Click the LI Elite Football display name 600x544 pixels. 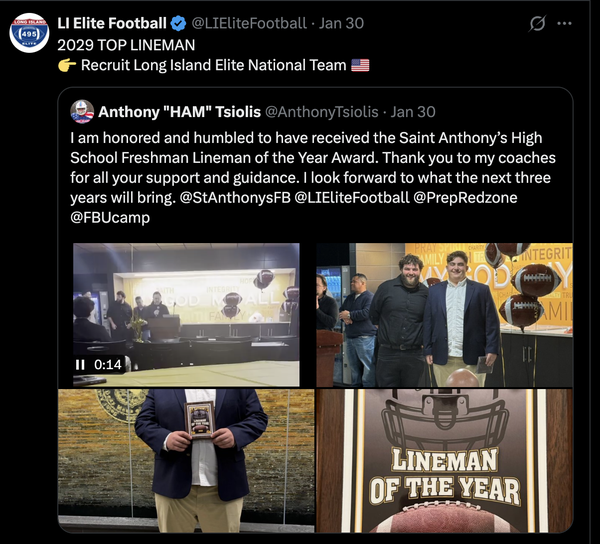(112, 23)
